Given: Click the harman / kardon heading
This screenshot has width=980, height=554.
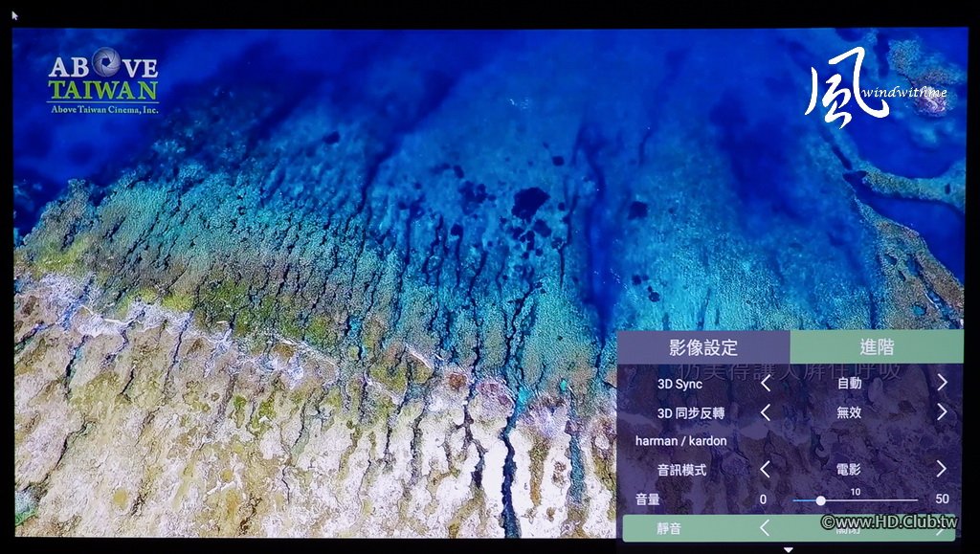Looking at the screenshot, I should [680, 441].
